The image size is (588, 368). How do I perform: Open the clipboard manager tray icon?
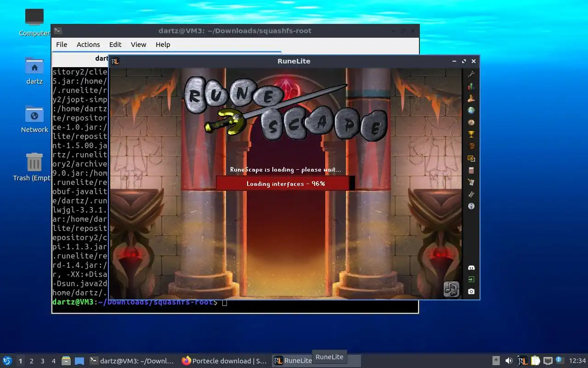pyautogui.click(x=535, y=361)
